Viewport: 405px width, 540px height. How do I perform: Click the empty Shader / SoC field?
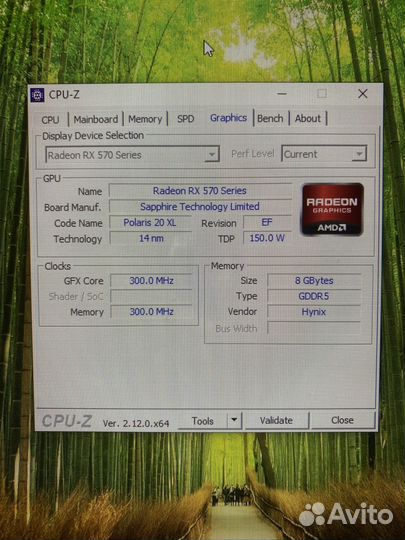152,297
